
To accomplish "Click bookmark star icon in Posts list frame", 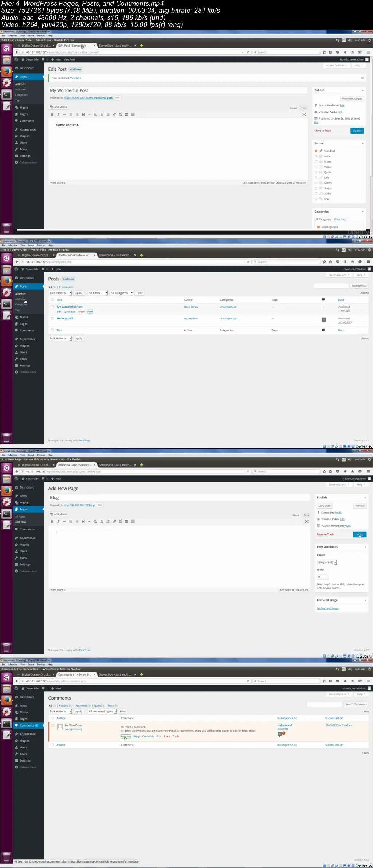I will click(x=324, y=262).
